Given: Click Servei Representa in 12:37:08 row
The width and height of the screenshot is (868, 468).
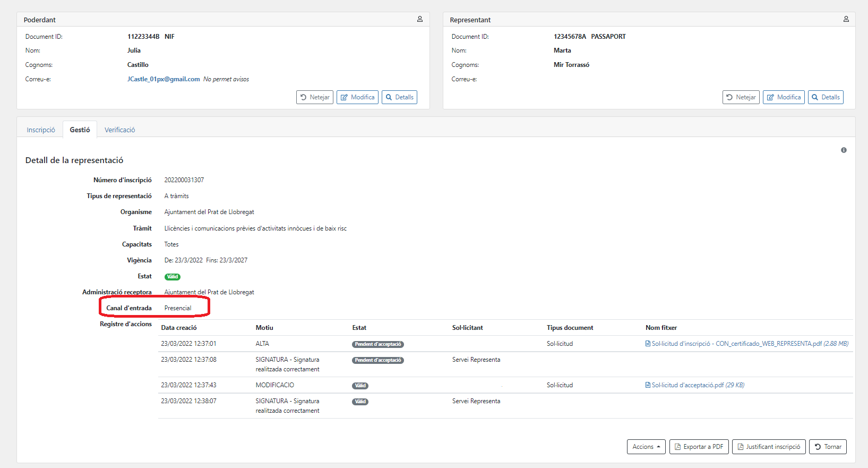Looking at the screenshot, I should [476, 360].
